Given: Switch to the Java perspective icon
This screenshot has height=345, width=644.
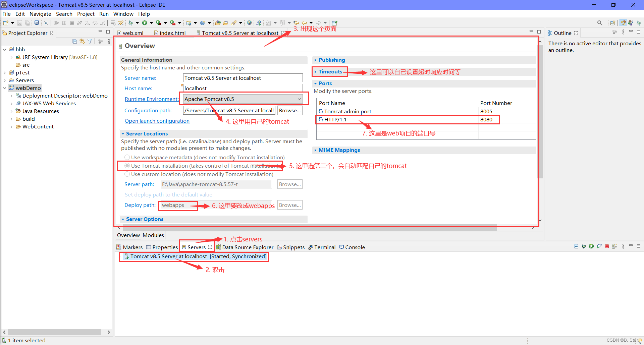Looking at the screenshot, I should click(x=631, y=23).
